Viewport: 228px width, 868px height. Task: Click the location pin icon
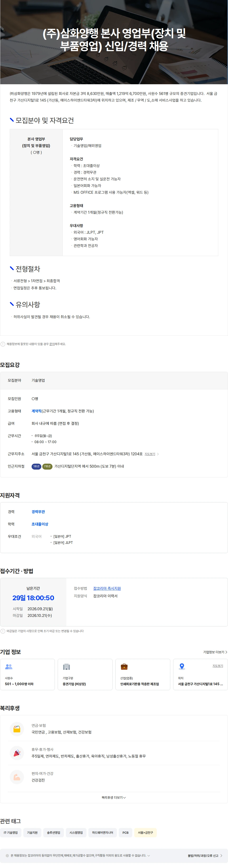(x=182, y=666)
